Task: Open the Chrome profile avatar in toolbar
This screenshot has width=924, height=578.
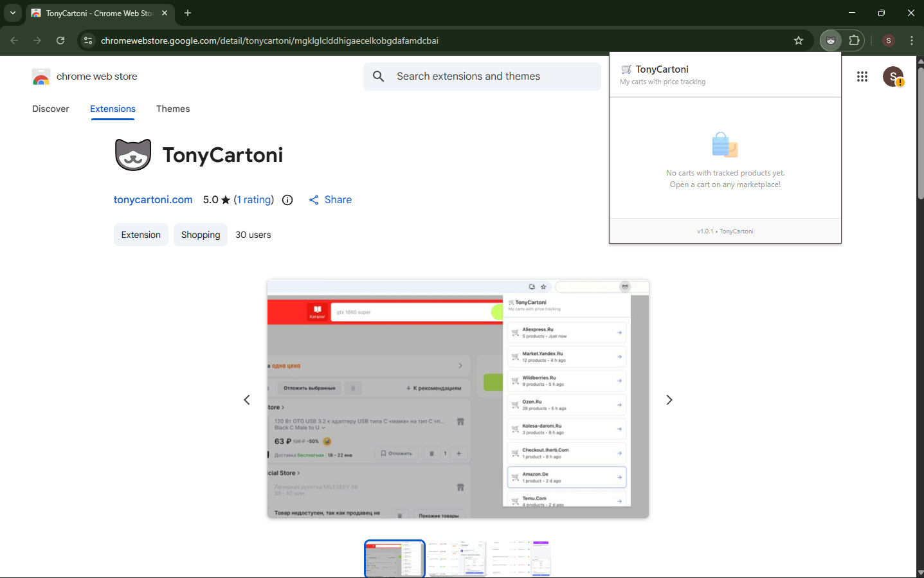Action: click(x=889, y=41)
